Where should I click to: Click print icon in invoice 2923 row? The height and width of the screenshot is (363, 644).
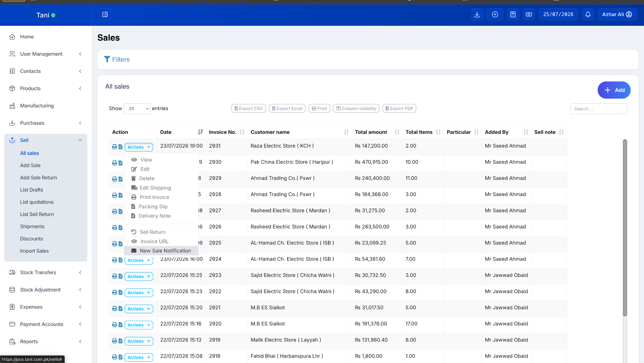(x=114, y=276)
